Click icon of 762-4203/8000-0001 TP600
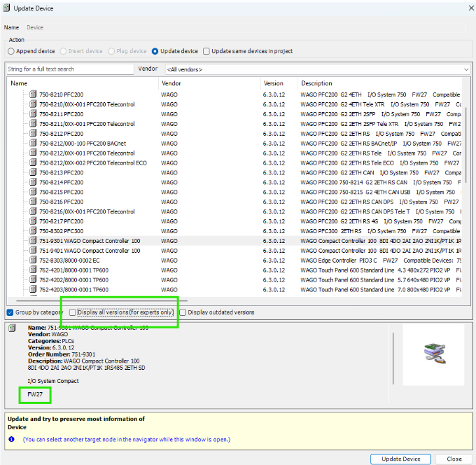 pyautogui.click(x=33, y=289)
